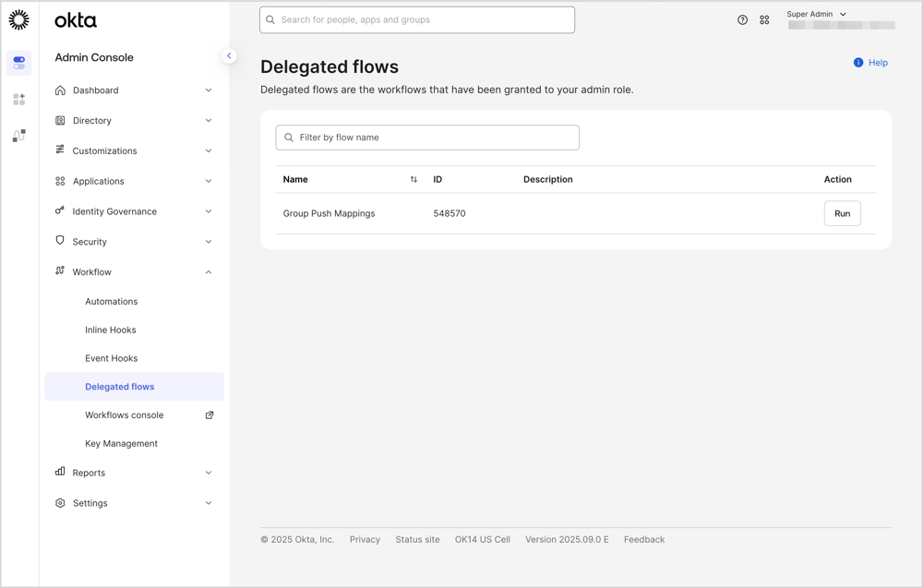Click the OK14 US Cell footer link
923x588 pixels.
click(x=483, y=540)
